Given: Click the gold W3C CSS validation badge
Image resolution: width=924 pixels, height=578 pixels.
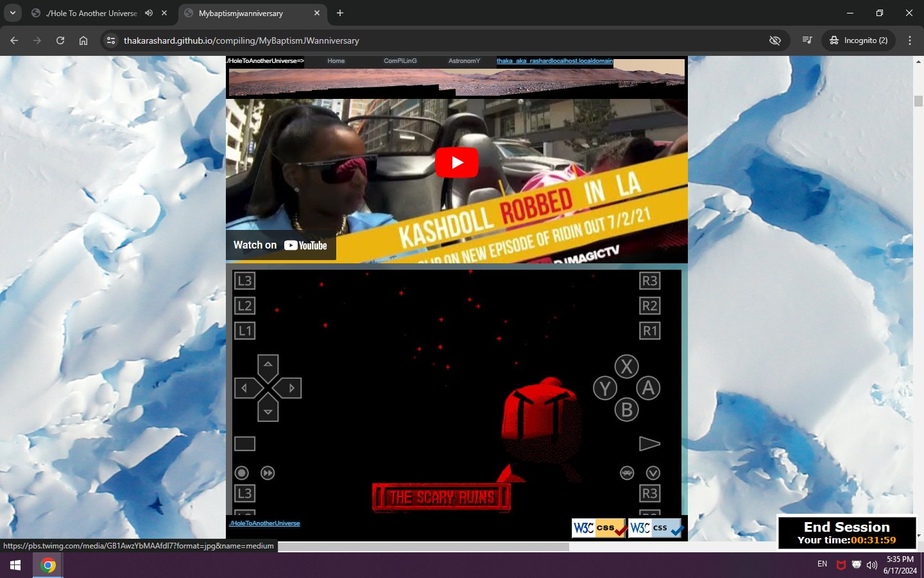Looking at the screenshot, I should (599, 528).
